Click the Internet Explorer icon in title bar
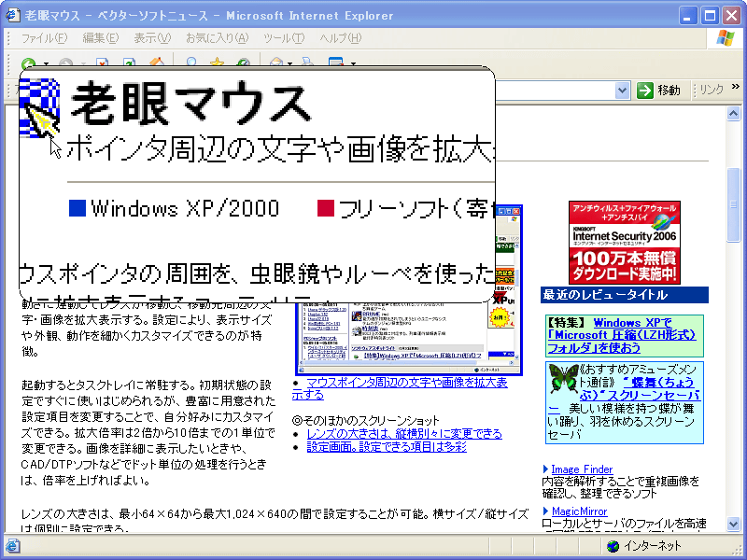Viewport: 747px width, 560px height. click(x=12, y=15)
